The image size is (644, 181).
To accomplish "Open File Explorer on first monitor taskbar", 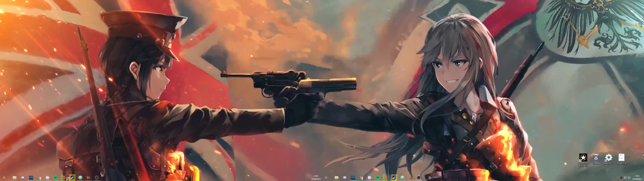I will click(14, 177).
